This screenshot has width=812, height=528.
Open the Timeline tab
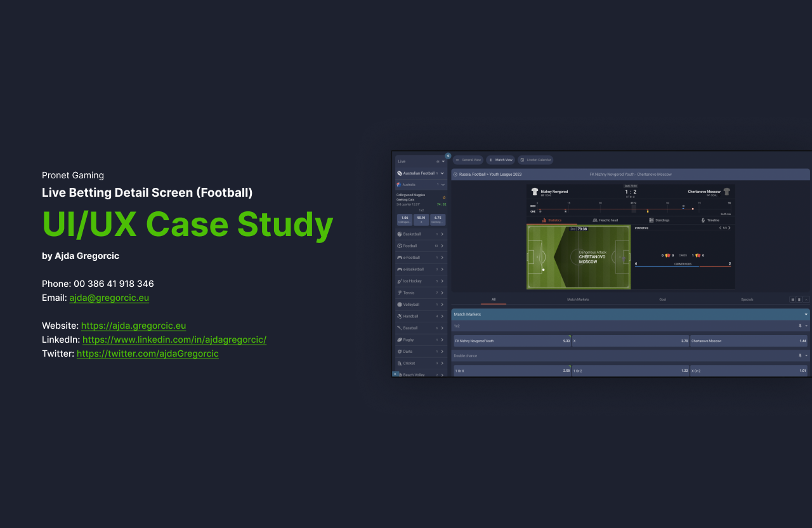[x=710, y=220]
